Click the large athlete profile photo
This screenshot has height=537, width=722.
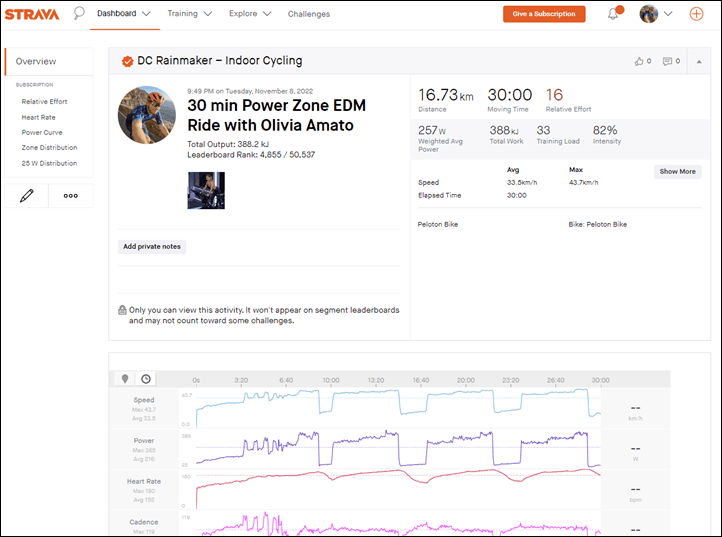tap(146, 115)
